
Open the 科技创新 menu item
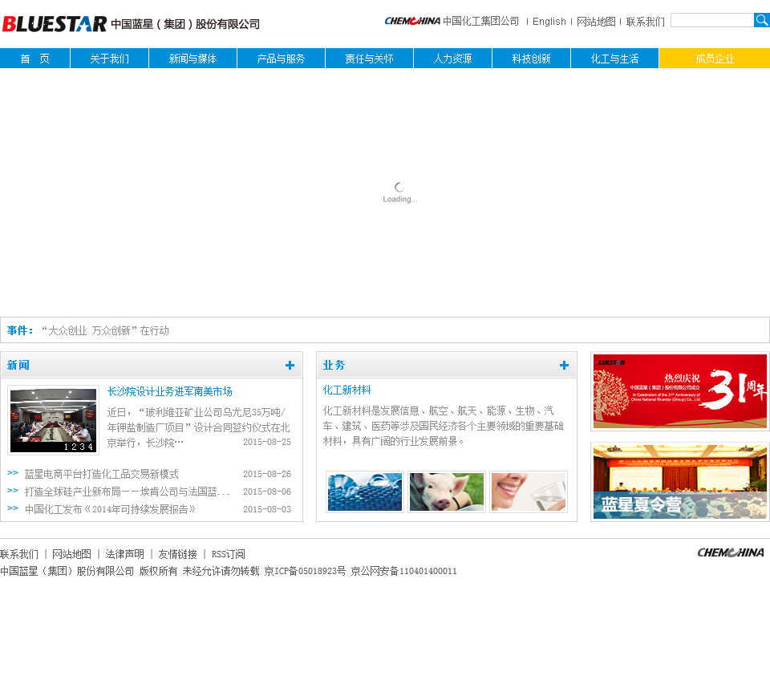pyautogui.click(x=531, y=59)
